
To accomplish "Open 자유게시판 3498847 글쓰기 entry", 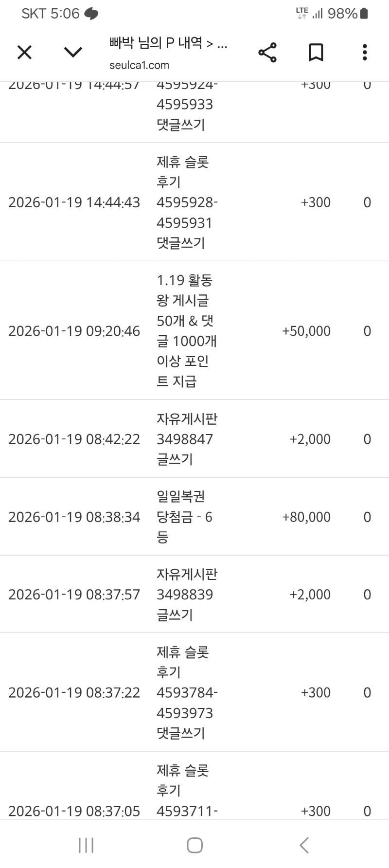I will tap(186, 439).
